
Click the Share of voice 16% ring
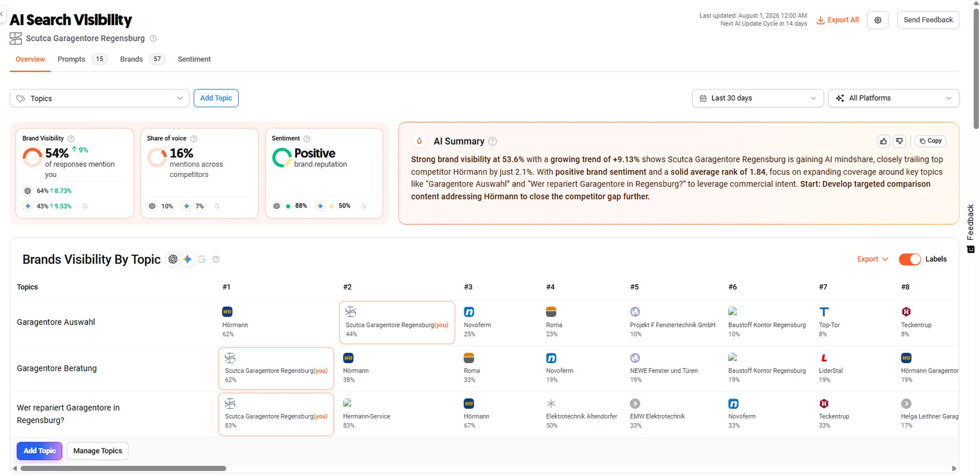click(157, 157)
